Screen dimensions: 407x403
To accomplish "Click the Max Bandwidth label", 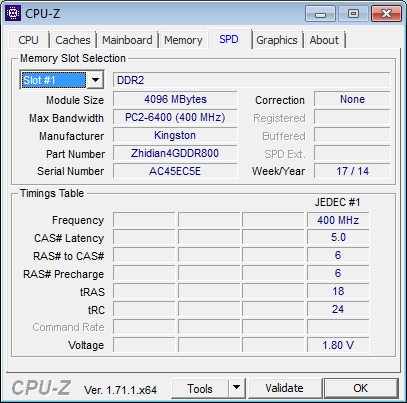I will 66,118.
